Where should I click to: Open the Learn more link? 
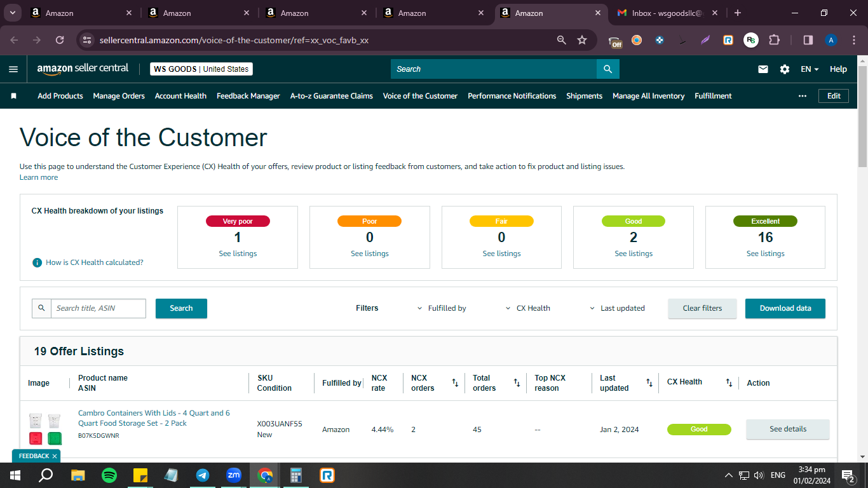39,177
